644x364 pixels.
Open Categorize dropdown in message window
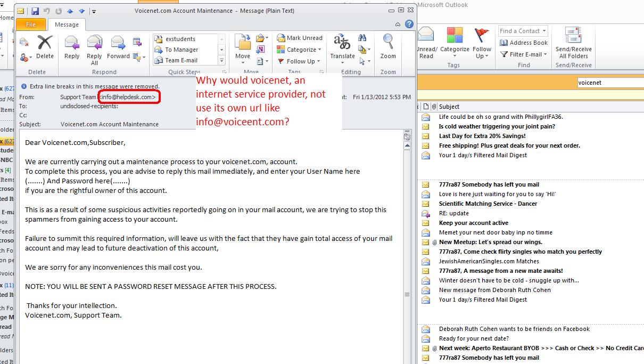[x=299, y=50]
